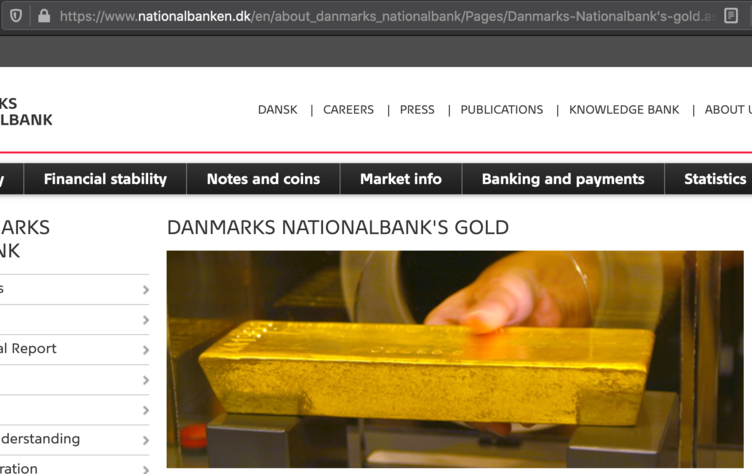Image resolution: width=752 pixels, height=474 pixels.
Task: Click the gold bar photo
Action: [x=455, y=359]
